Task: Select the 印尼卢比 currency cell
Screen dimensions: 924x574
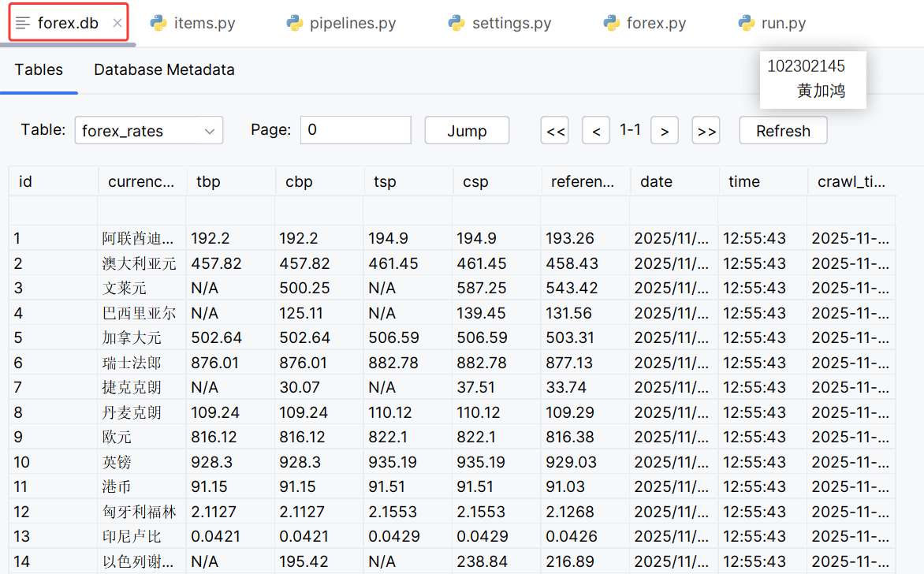Action: point(141,536)
